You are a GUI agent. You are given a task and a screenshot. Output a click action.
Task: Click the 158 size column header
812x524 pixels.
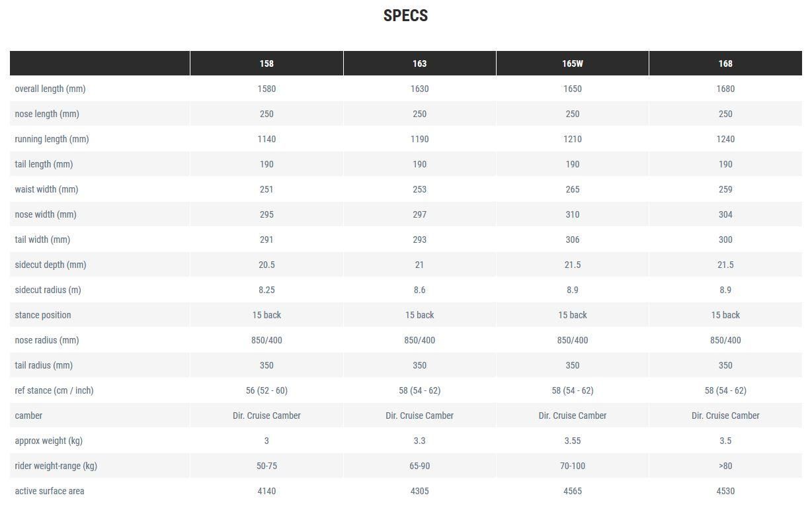(266, 64)
